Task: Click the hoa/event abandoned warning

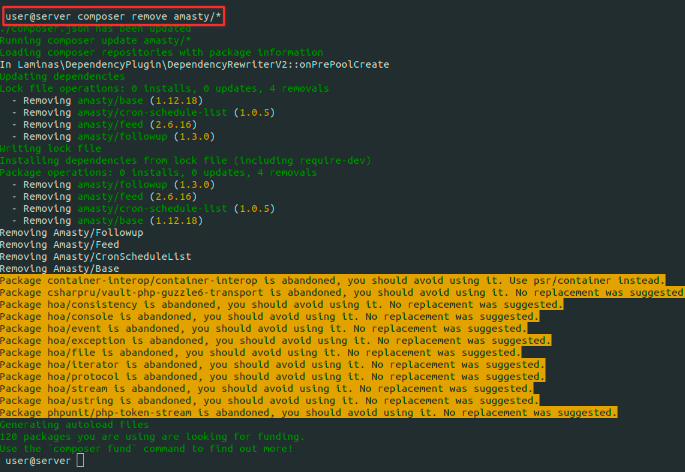Action: click(x=264, y=329)
